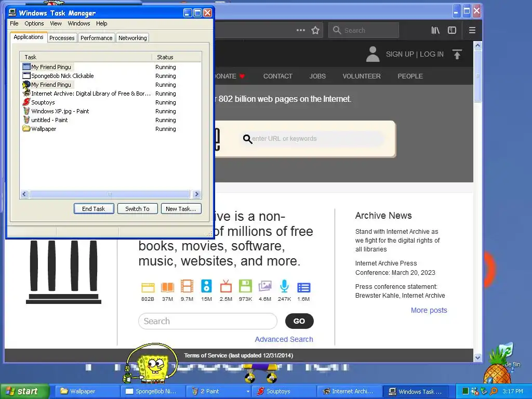Click the upload arrow icon
Viewport: 532px width, 399px height.
(x=457, y=54)
